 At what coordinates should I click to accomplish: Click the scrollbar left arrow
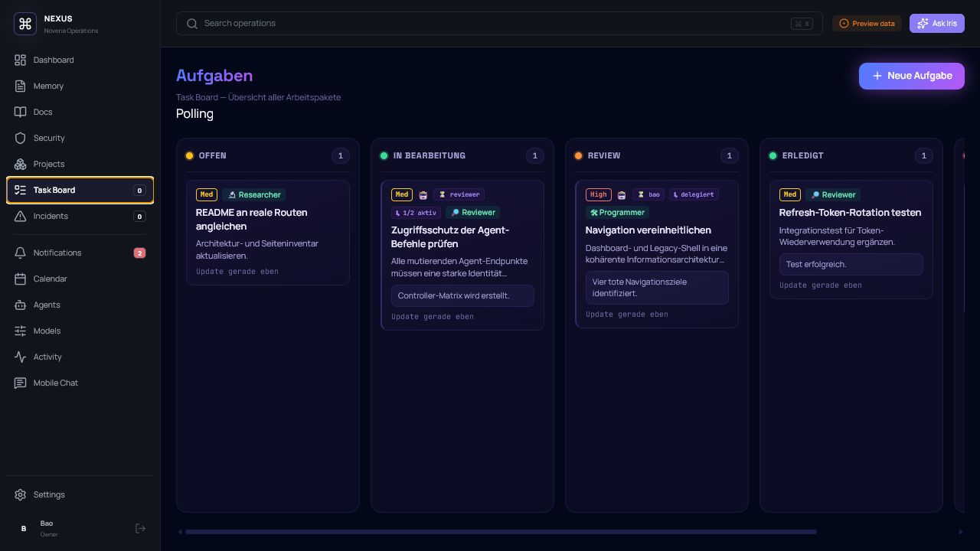pos(180,532)
